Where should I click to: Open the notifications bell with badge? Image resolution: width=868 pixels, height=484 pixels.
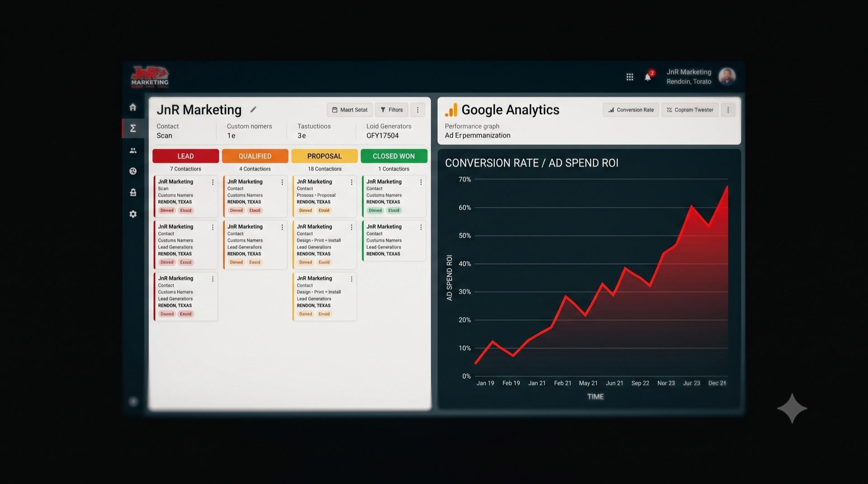[648, 76]
